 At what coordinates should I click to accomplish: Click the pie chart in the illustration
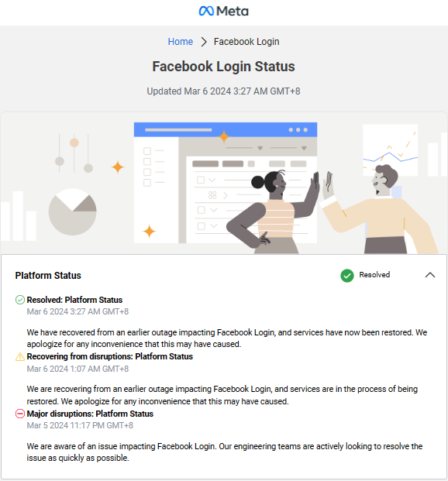click(72, 212)
